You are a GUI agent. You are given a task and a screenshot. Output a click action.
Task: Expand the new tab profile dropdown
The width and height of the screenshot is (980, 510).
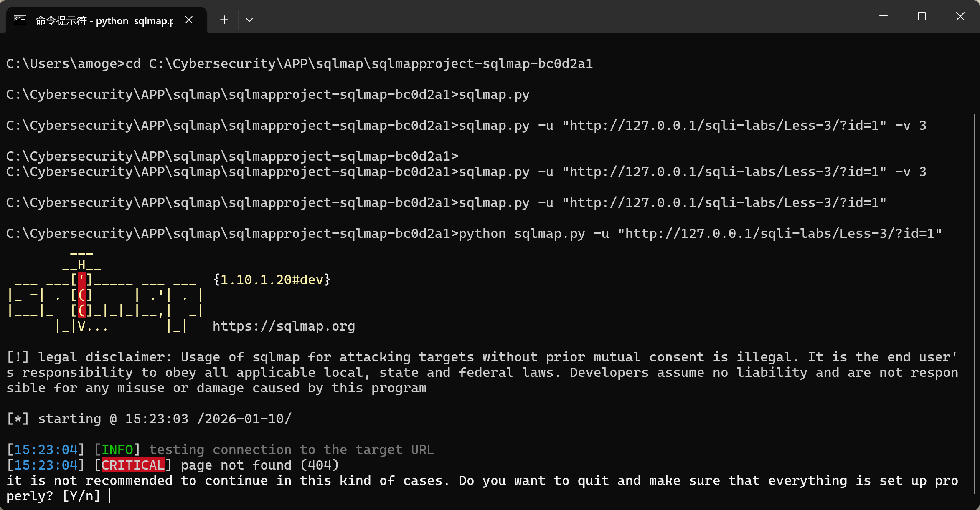(x=249, y=20)
